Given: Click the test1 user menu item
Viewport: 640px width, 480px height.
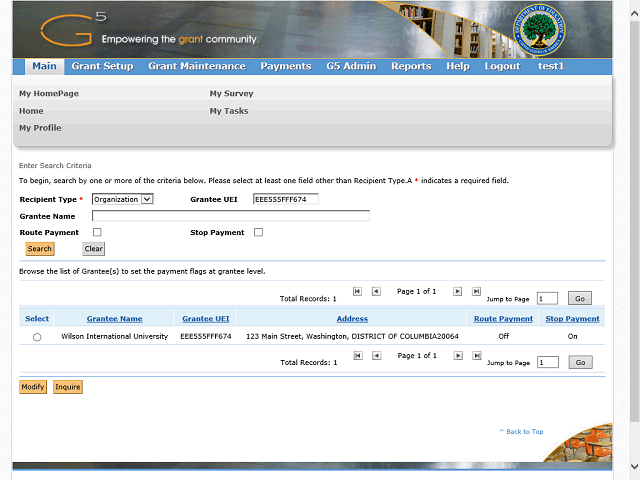Looking at the screenshot, I should [551, 66].
